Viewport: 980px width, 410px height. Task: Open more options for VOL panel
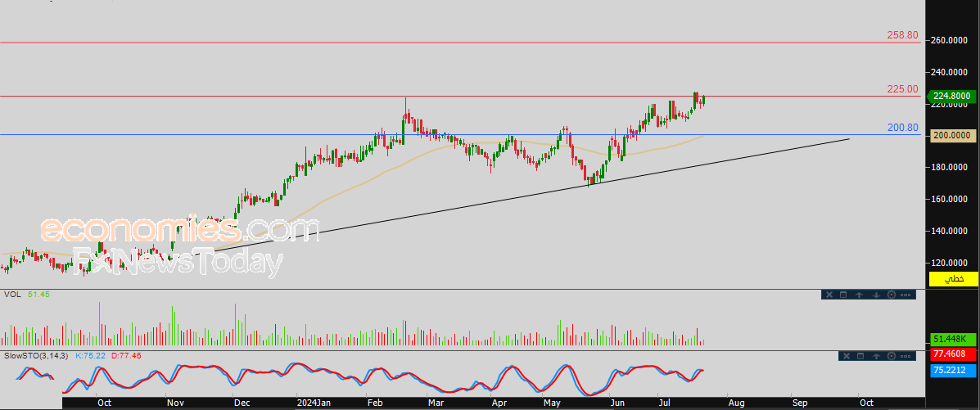pos(905,295)
